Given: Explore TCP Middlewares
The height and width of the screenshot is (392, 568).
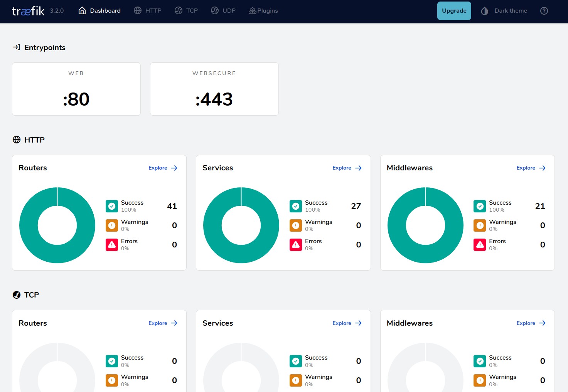Looking at the screenshot, I should click(531, 323).
